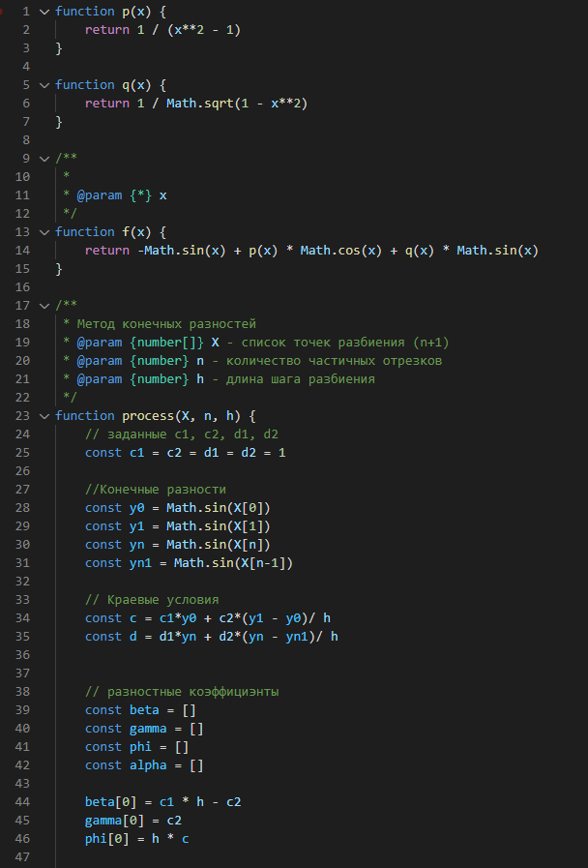588x868 pixels.
Task: Click 'const y1 = Math.sin(X[1])' line
Action: pos(178,525)
